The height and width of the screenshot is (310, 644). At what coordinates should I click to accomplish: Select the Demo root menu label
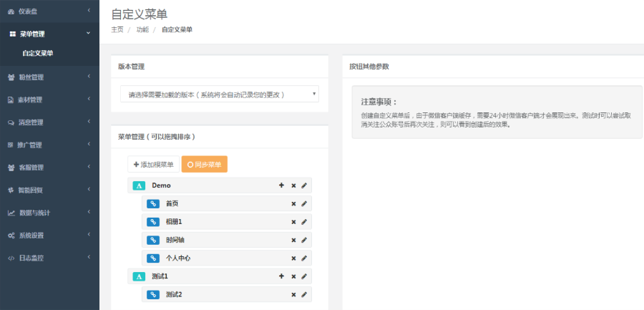(161, 185)
